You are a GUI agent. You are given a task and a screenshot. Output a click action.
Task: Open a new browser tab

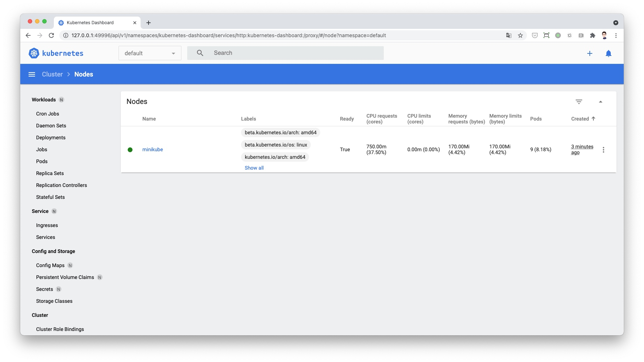tap(149, 23)
